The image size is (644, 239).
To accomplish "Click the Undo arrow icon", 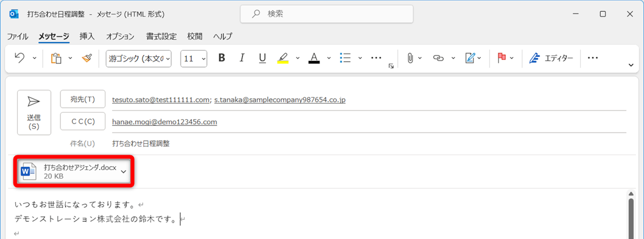I will point(20,58).
